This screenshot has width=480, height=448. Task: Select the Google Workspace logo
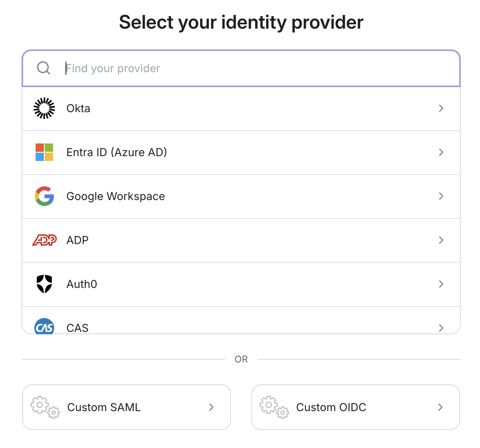44,196
